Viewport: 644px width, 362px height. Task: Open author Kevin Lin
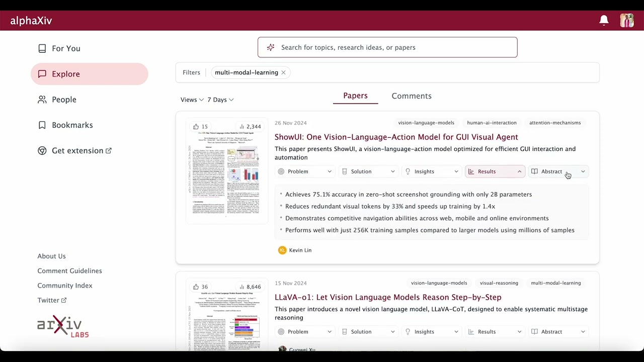pos(300,250)
